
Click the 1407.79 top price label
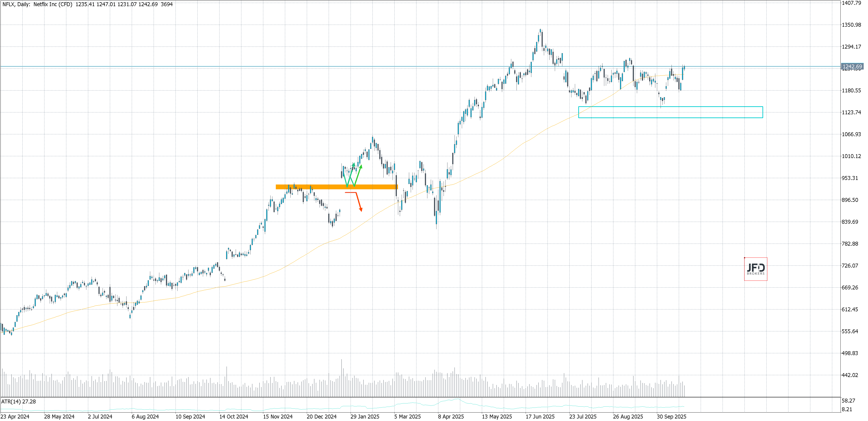(852, 3)
